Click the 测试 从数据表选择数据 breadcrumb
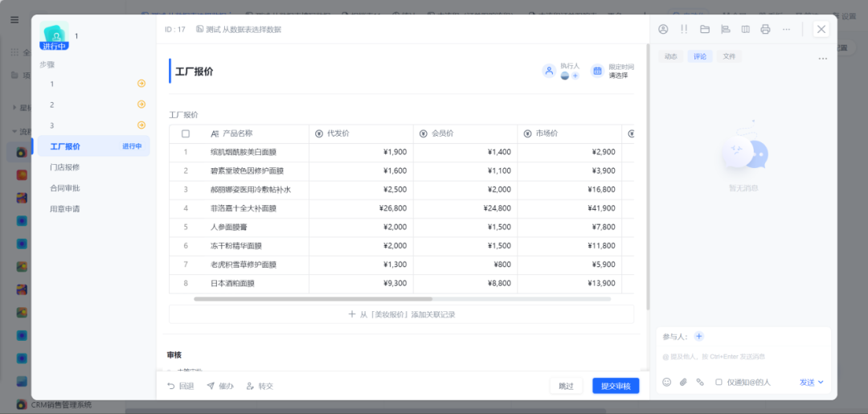The width and height of the screenshot is (868, 414). tap(239, 29)
